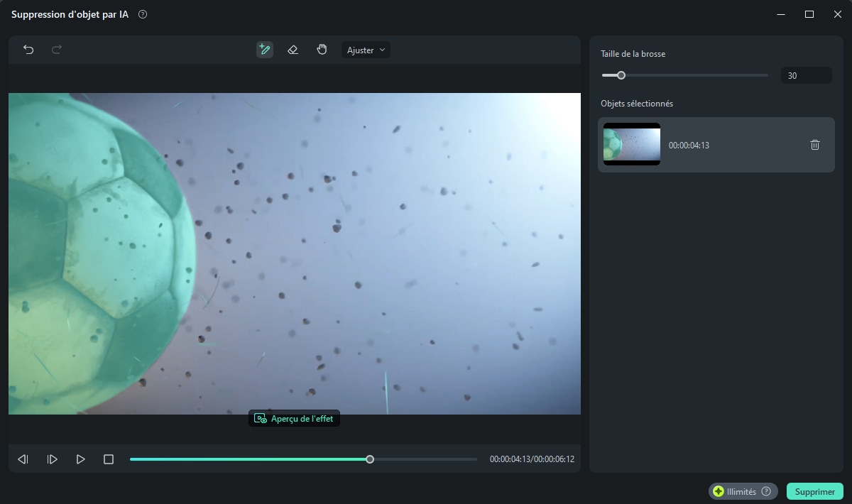This screenshot has height=504, width=852.
Task: Step back to the previous frame
Action: point(23,459)
